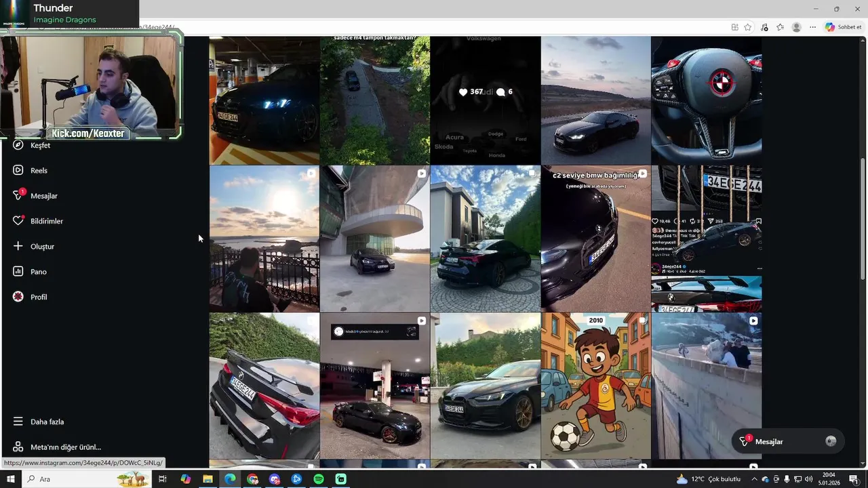Screen dimensions: 868x488
Task: Open the Profil avatar icon
Action: (x=18, y=297)
